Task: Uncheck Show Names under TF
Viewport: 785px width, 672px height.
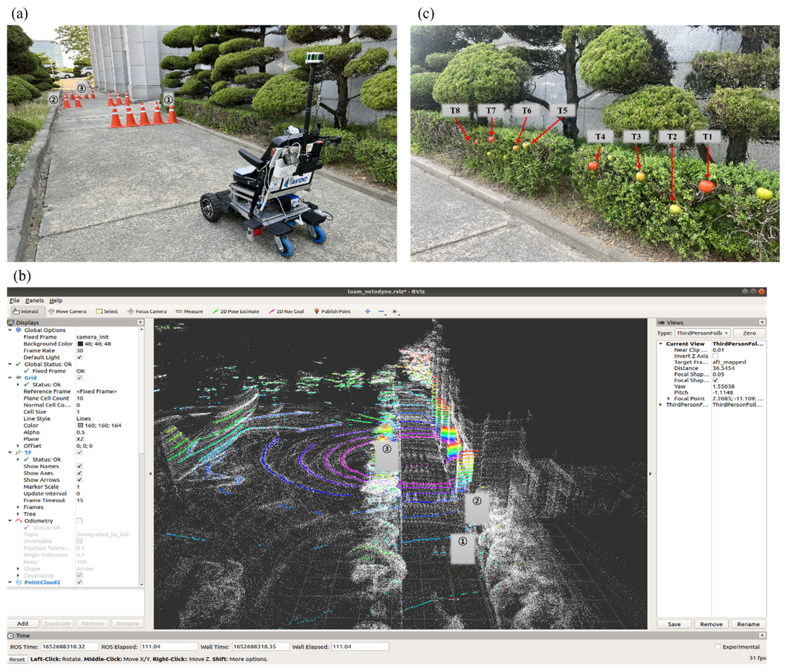Action: [x=80, y=466]
